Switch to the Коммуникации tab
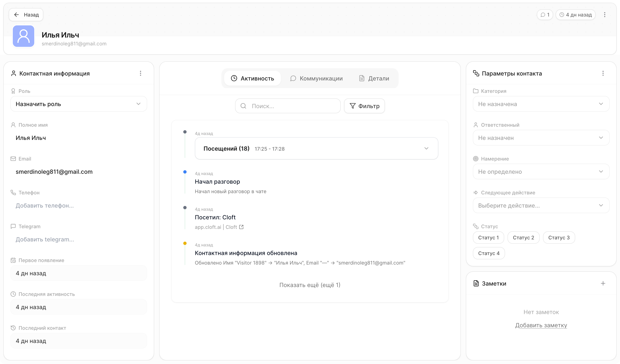This screenshot has width=620, height=364. pyautogui.click(x=316, y=78)
